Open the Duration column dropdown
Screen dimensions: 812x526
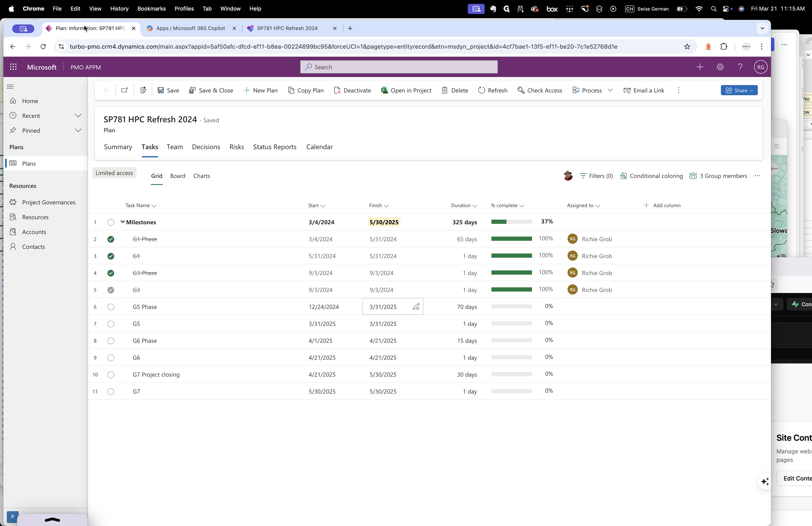[x=475, y=205]
